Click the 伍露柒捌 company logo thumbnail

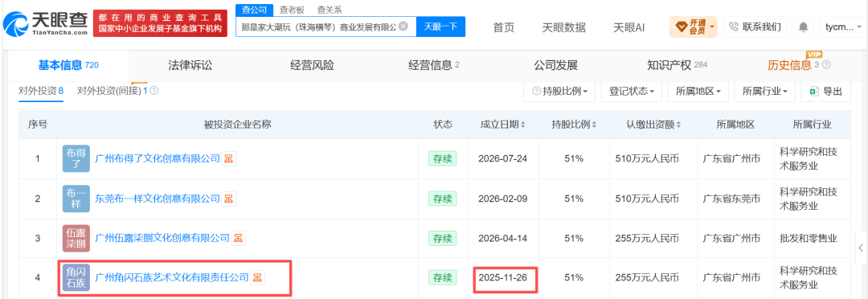[x=76, y=238]
